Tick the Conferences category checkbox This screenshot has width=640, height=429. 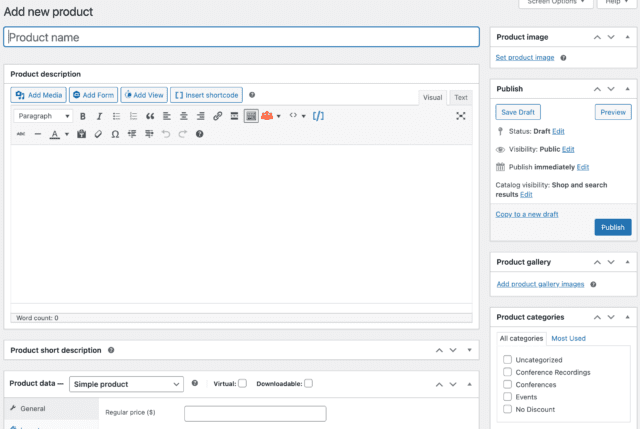(x=508, y=384)
